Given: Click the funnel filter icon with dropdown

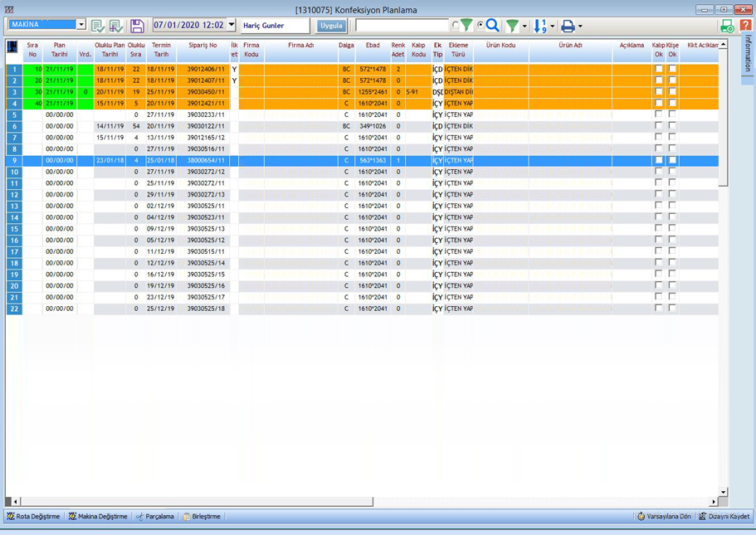Looking at the screenshot, I should coord(512,27).
